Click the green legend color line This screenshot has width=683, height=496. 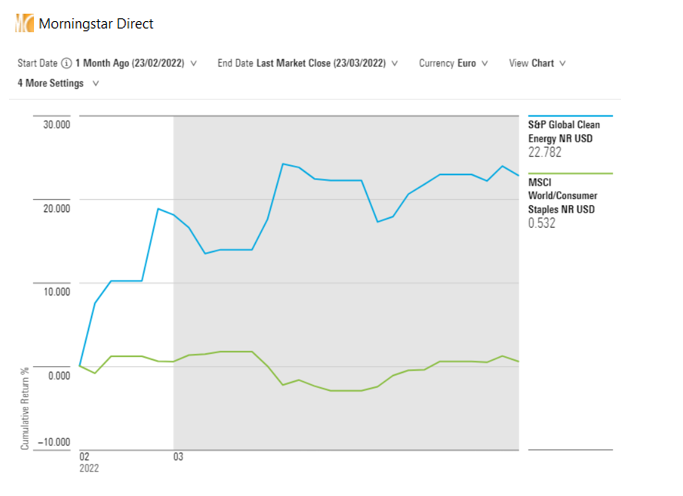click(570, 174)
